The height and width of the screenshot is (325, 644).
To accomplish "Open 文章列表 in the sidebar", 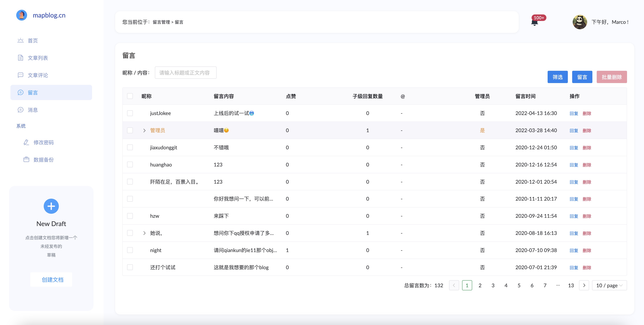I will (51, 58).
